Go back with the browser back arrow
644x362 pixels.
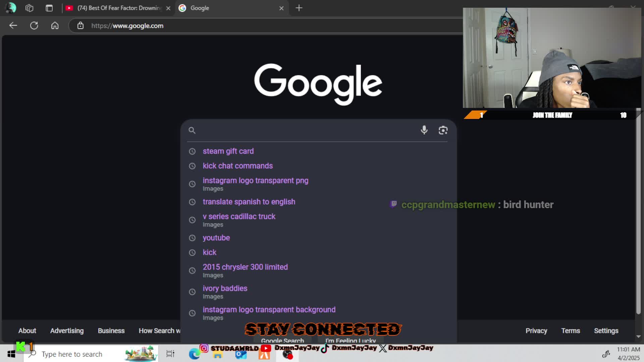pyautogui.click(x=13, y=25)
